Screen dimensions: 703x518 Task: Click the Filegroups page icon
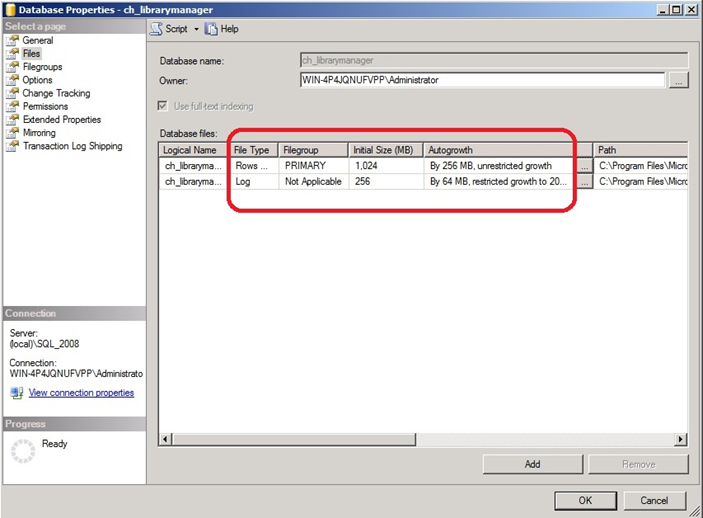click(13, 67)
